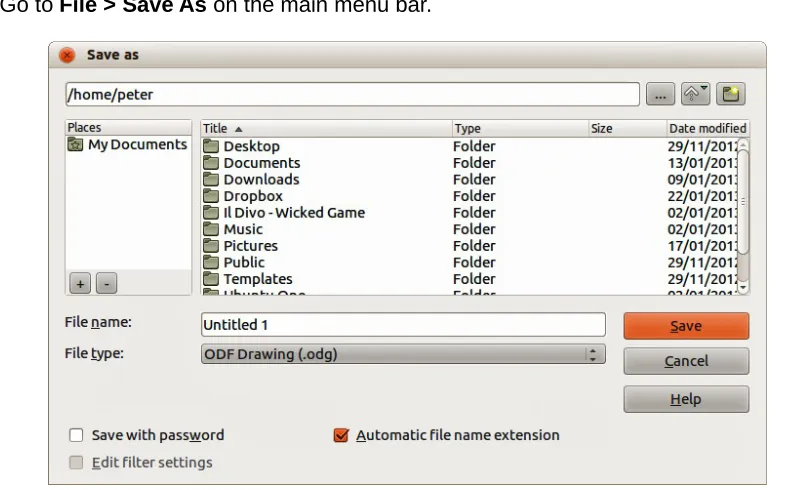Viewport: 790px width, 490px height.
Task: Click the 'Folder' type in the Downloads row
Action: click(x=474, y=180)
